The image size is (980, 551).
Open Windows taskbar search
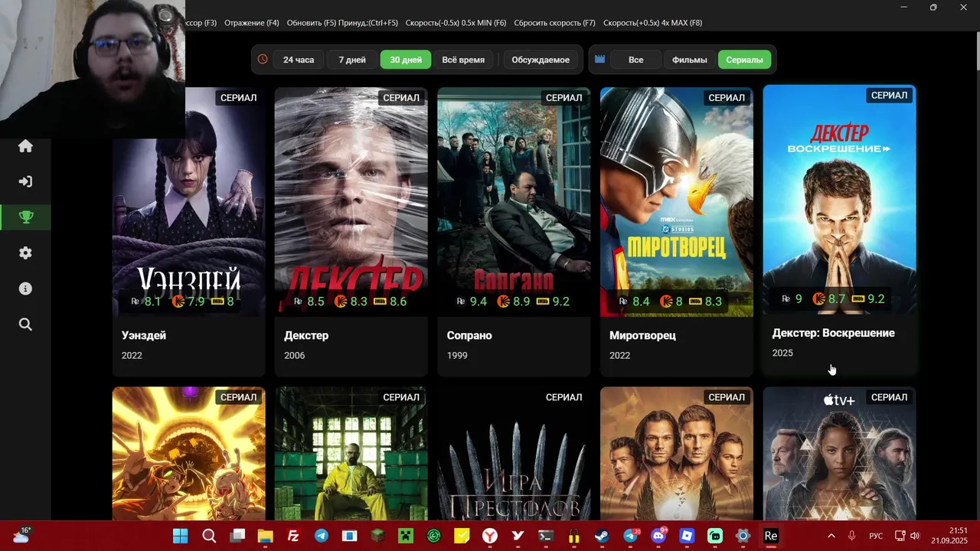(209, 536)
